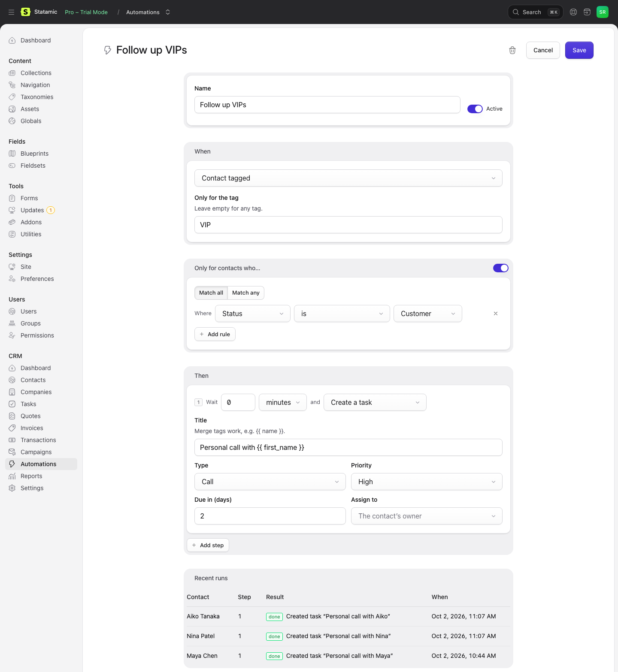Click the Wait duration number field
Screen dimensions: 618x672
[238, 402]
